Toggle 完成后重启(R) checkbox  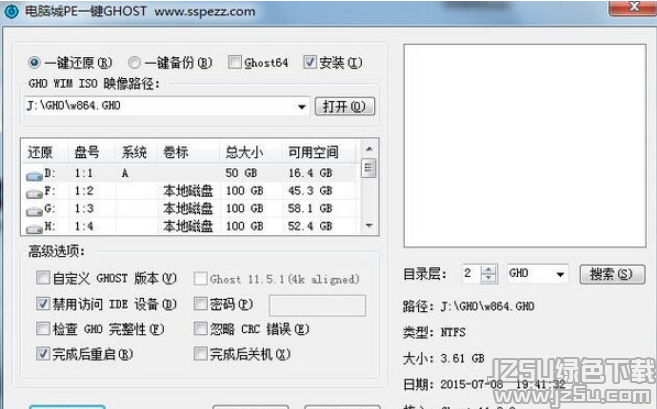click(x=43, y=354)
